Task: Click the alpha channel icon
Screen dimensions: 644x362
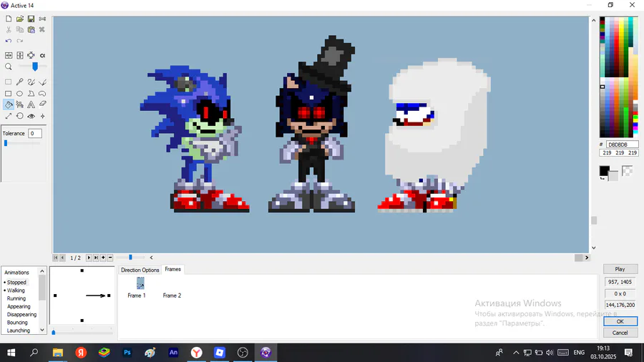Action: [x=42, y=55]
